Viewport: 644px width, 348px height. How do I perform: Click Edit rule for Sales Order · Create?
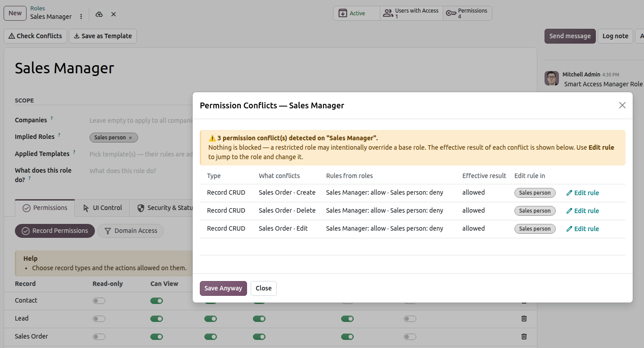[x=582, y=193]
